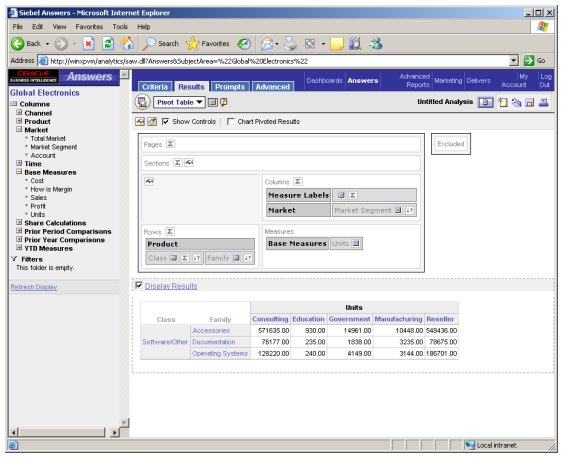Expand the Channel folder
Viewport: 565px width, 457px height.
[19, 112]
